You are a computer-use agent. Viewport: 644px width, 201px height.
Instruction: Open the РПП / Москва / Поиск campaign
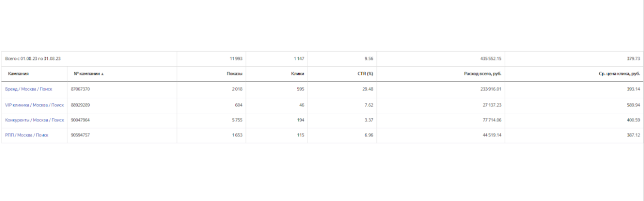[27, 135]
